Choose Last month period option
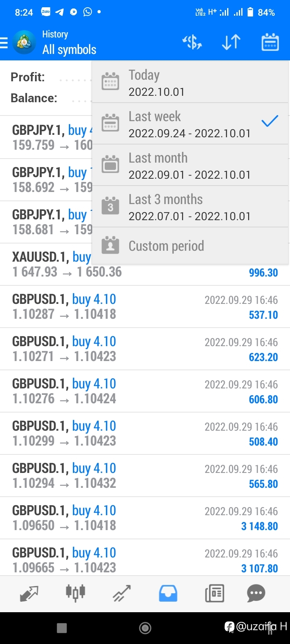This screenshot has height=644, width=290. click(x=190, y=165)
